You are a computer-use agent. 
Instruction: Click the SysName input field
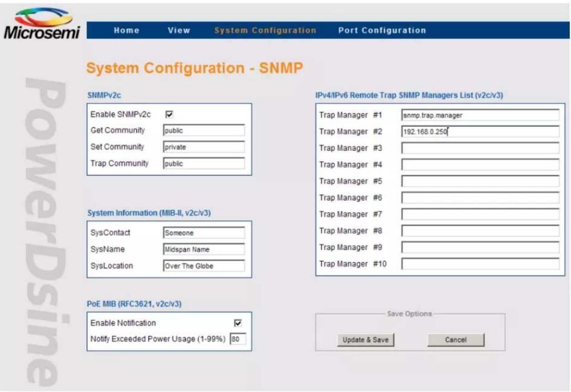204,249
